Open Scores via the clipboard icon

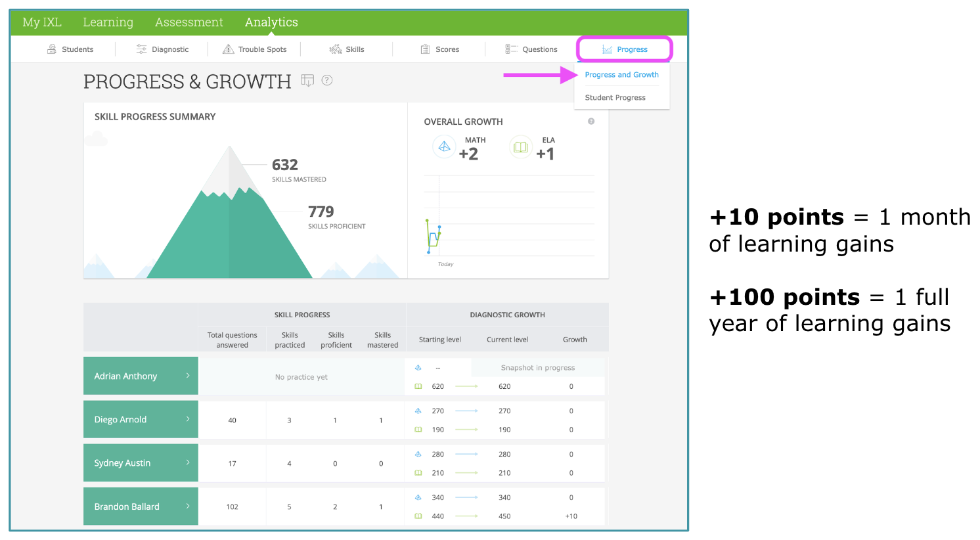[x=426, y=49]
